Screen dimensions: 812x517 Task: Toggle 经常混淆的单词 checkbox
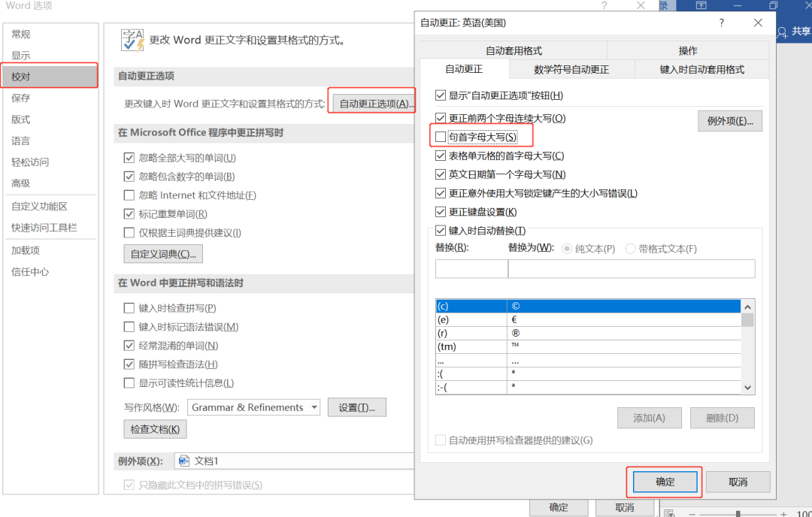pos(129,345)
